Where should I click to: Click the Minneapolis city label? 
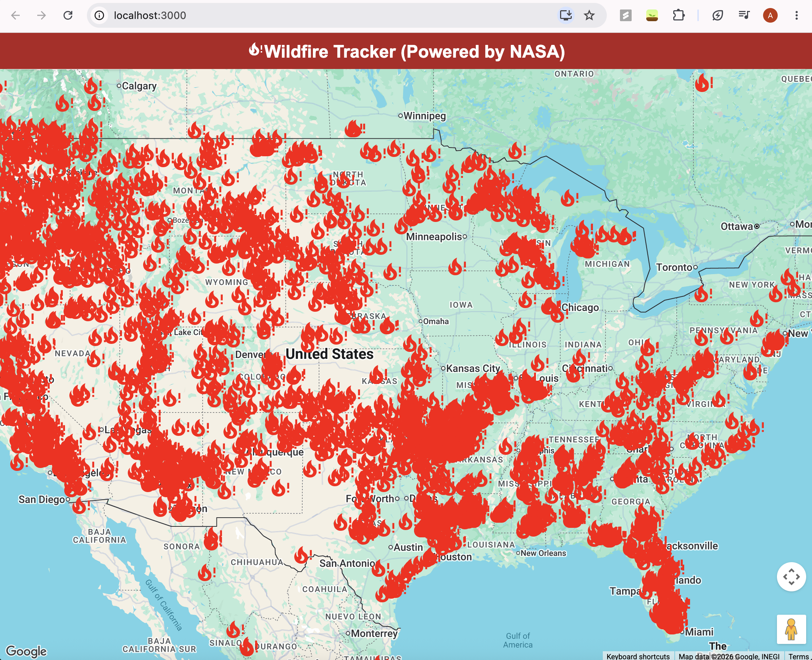tap(436, 237)
